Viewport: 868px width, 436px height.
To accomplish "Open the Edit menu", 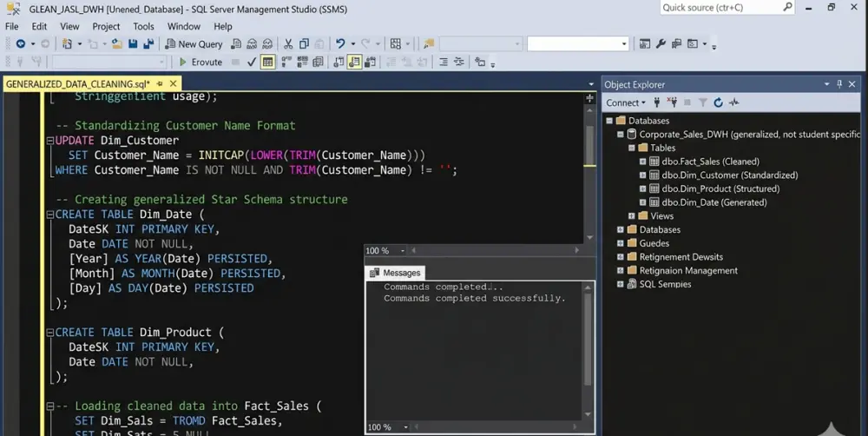I will (39, 26).
